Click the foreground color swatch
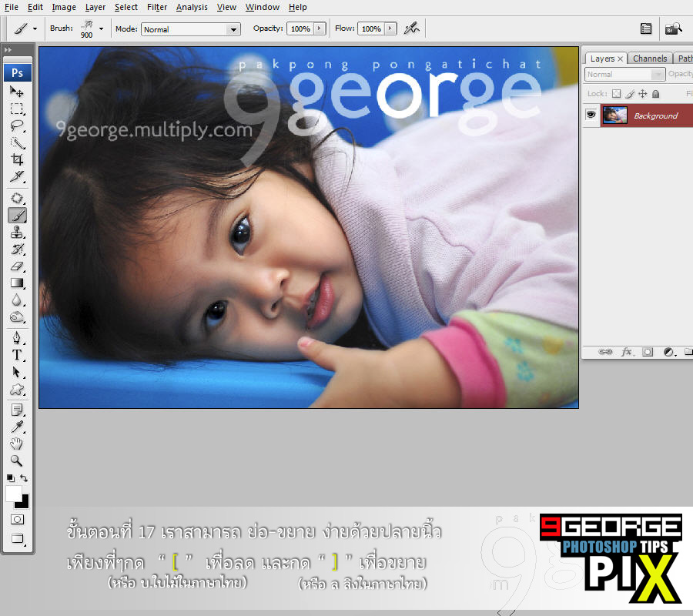Screen dimensions: 693x616 pyautogui.click(x=13, y=493)
